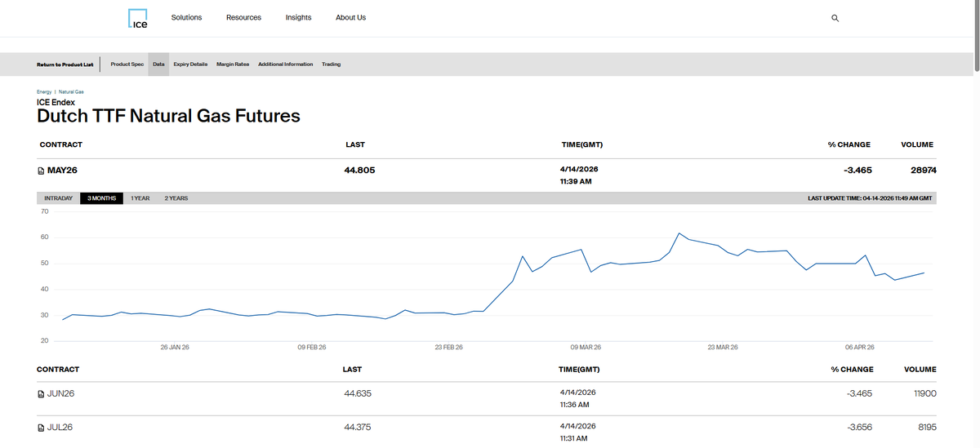This screenshot has width=980, height=448.
Task: Follow the Energy breadcrumb link
Action: 44,91
